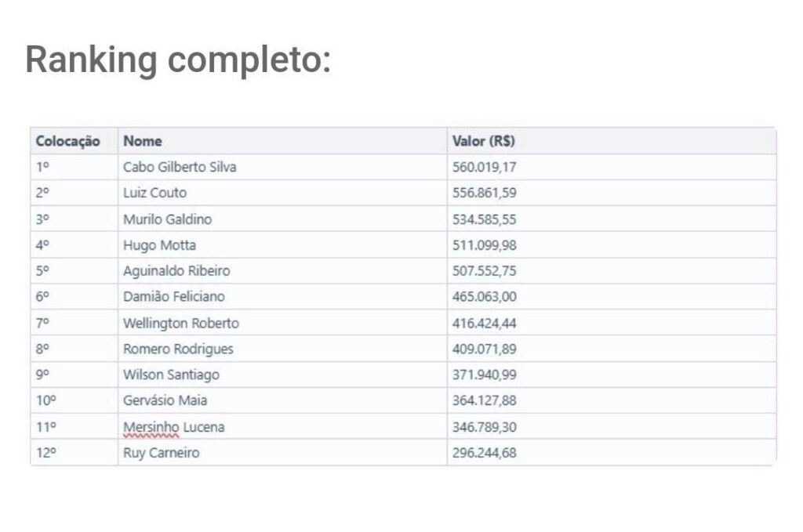Click Romero Rodrigues in the ranking
This screenshot has width=803, height=532.
coord(178,349)
